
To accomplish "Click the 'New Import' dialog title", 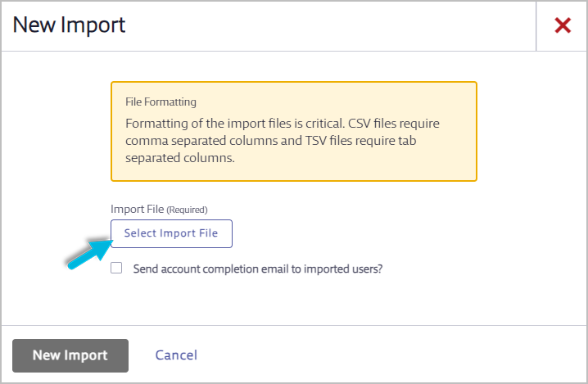I will point(69,25).
